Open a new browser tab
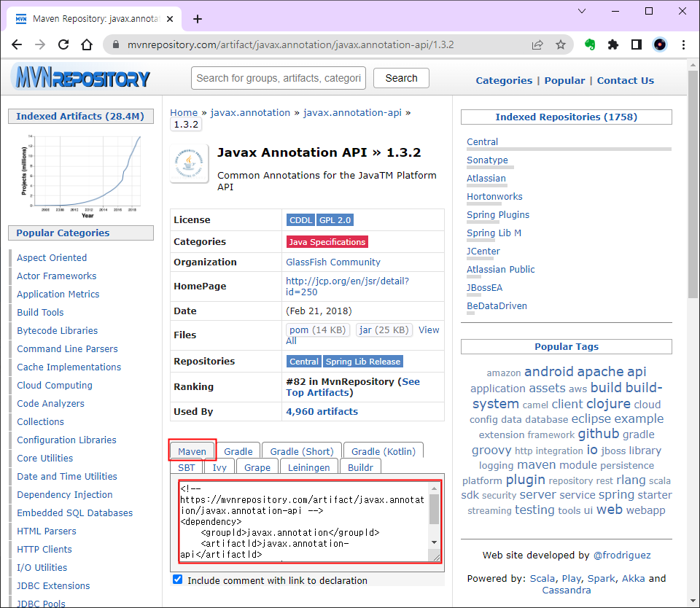This screenshot has width=700, height=608. click(x=198, y=19)
